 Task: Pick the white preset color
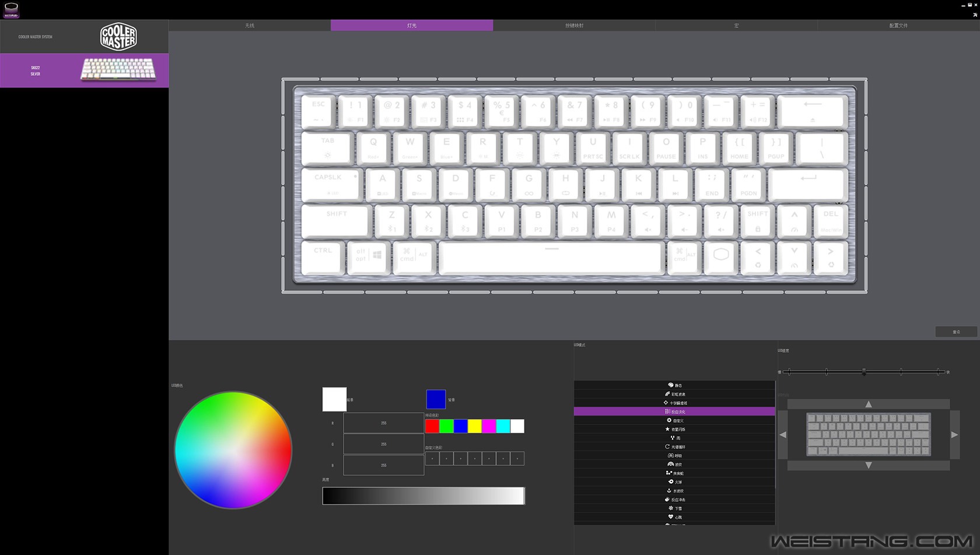tap(517, 426)
